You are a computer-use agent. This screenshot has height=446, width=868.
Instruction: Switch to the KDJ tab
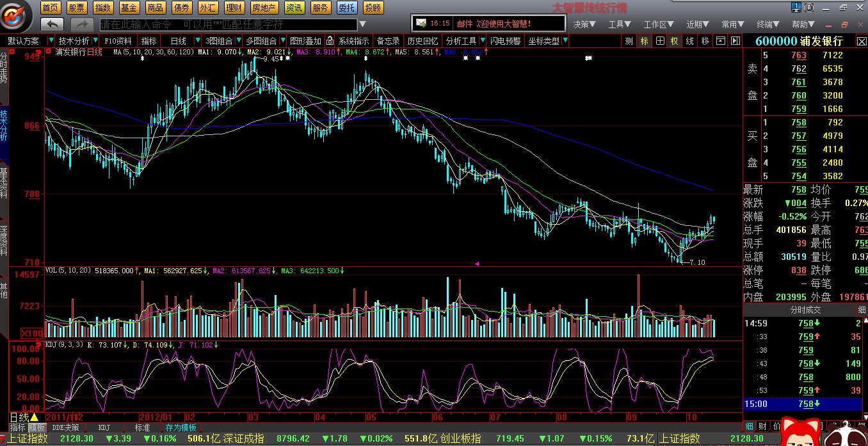pyautogui.click(x=104, y=427)
